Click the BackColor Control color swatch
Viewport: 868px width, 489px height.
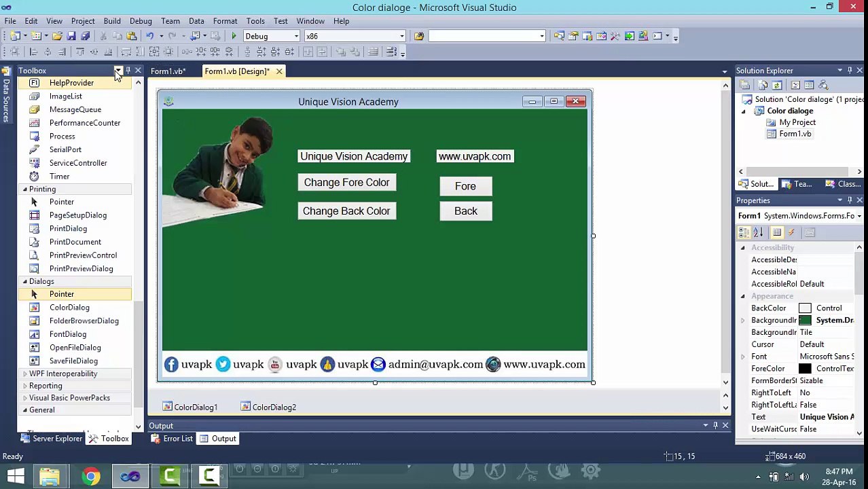point(805,308)
